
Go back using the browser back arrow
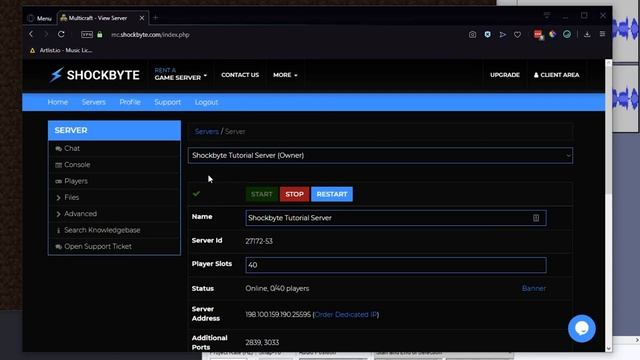point(31,34)
